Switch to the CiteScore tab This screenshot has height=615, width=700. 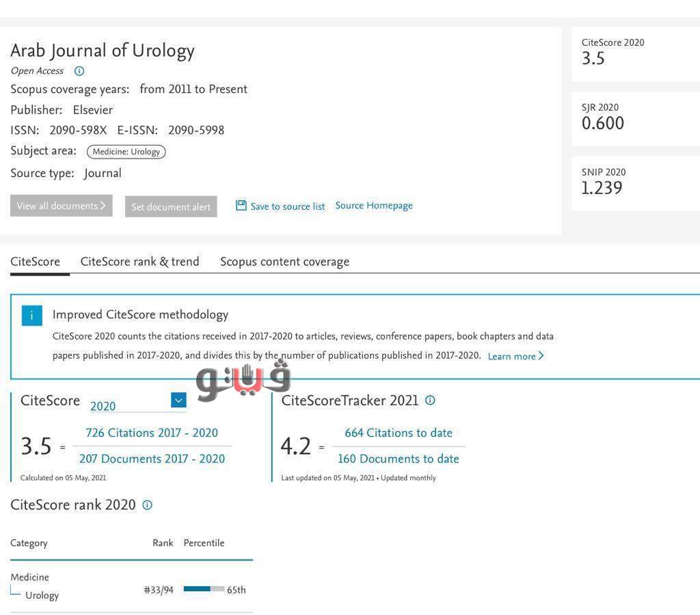click(x=36, y=262)
